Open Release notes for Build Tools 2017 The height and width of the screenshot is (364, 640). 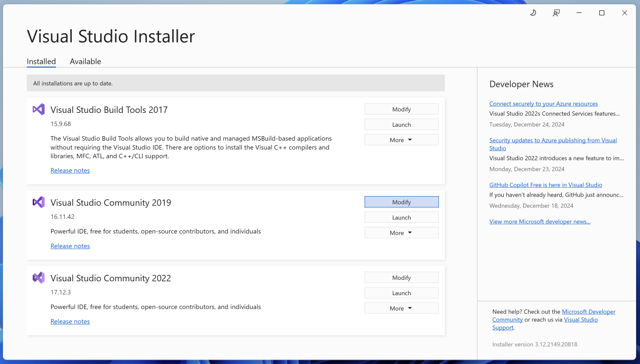70,170
